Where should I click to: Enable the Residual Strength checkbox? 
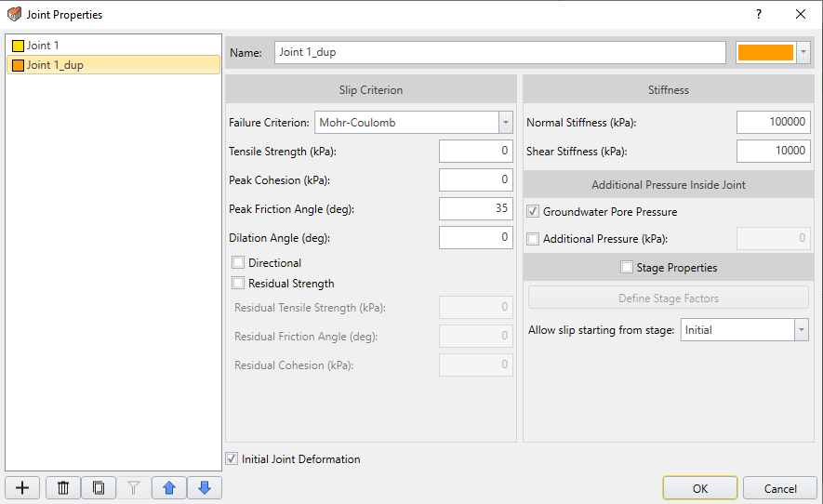pos(238,284)
